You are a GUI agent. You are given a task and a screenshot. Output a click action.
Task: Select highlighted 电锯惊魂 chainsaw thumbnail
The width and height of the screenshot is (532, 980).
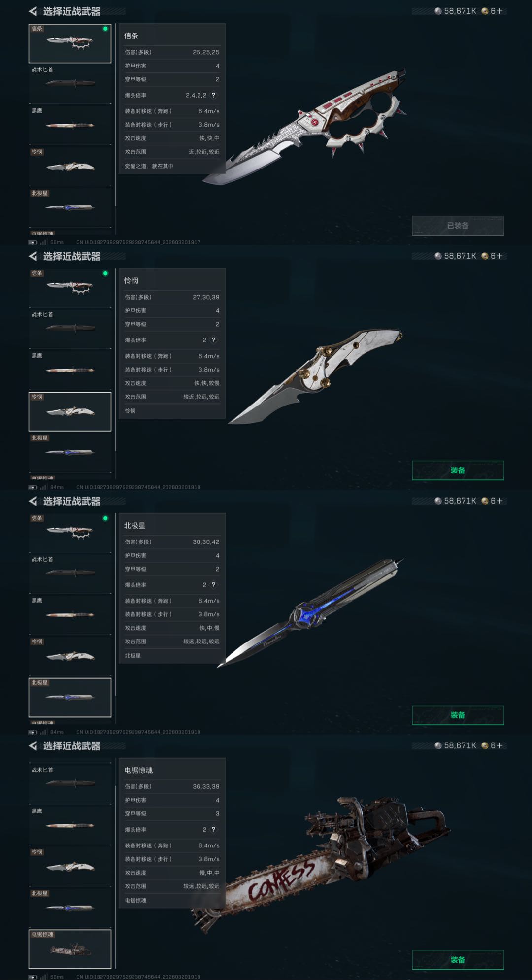point(70,949)
